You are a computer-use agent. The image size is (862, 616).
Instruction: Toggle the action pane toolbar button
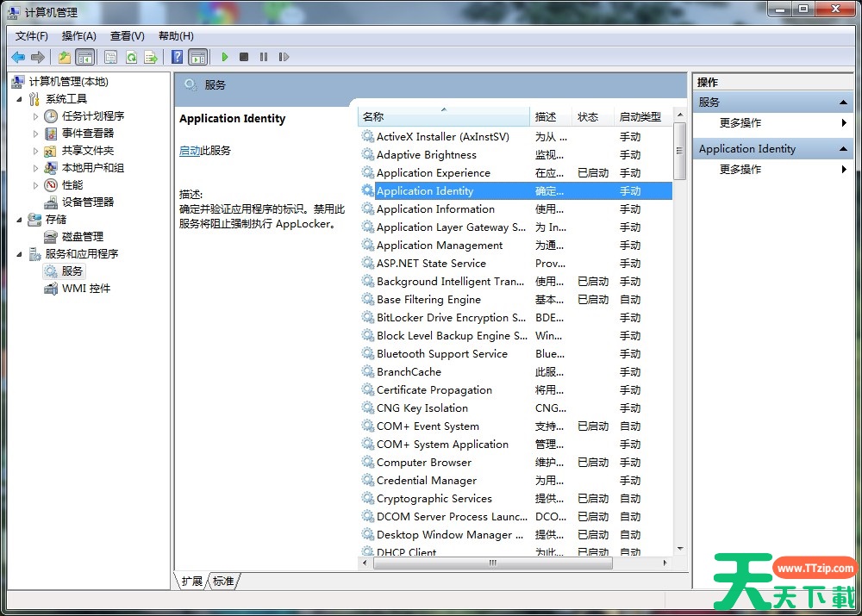(198, 57)
